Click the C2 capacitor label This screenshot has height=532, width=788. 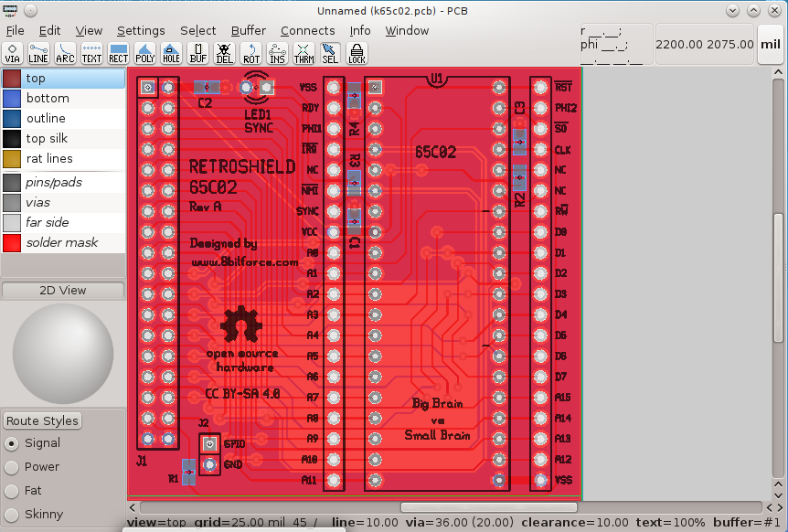coord(205,103)
